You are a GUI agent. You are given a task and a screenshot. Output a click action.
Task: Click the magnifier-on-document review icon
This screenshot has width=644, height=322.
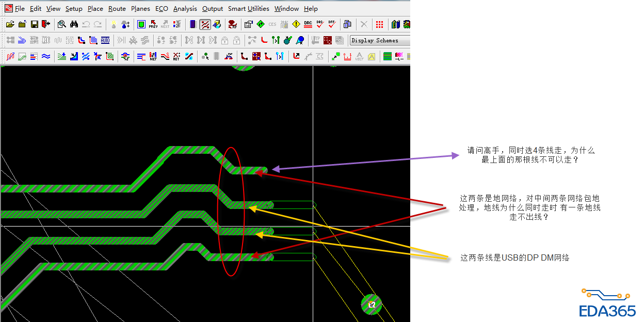pos(62,24)
